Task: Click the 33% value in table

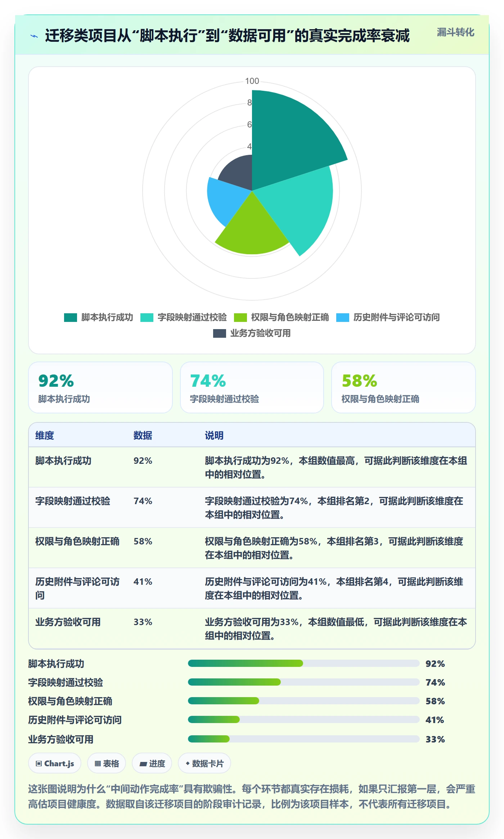Action: (143, 622)
